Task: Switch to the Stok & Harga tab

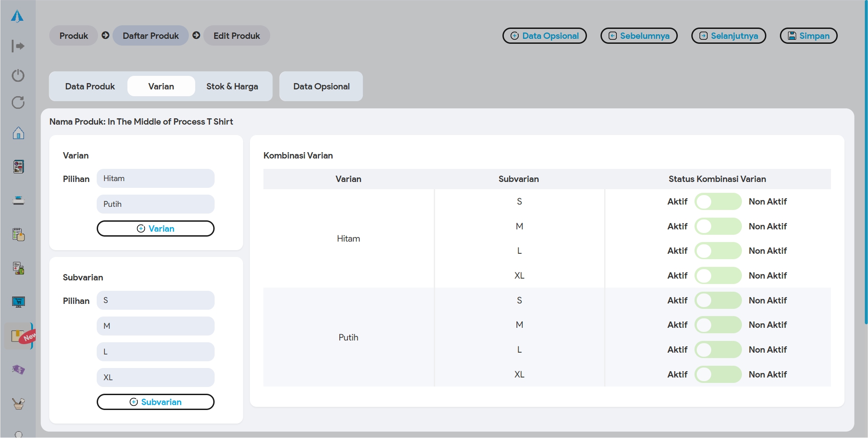Action: coord(232,86)
